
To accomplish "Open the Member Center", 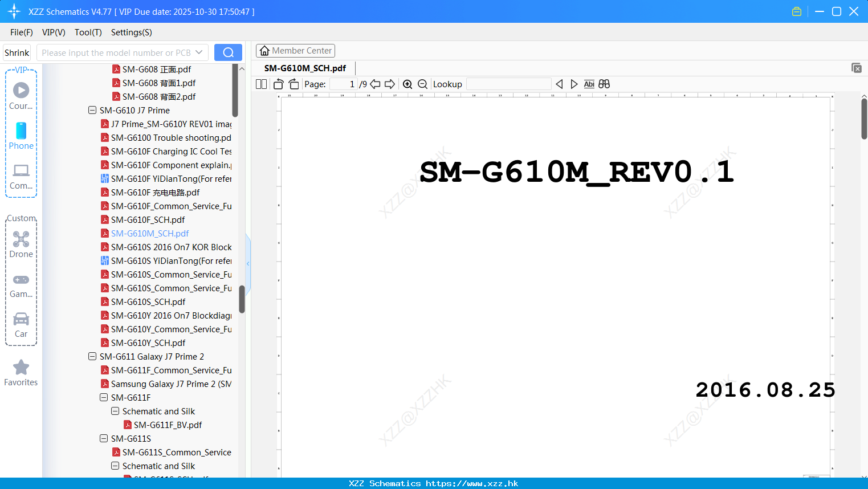I will (x=295, y=51).
